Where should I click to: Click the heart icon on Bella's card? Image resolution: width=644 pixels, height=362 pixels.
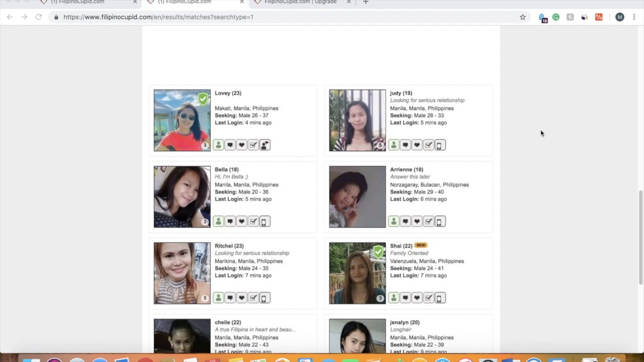coord(242,221)
